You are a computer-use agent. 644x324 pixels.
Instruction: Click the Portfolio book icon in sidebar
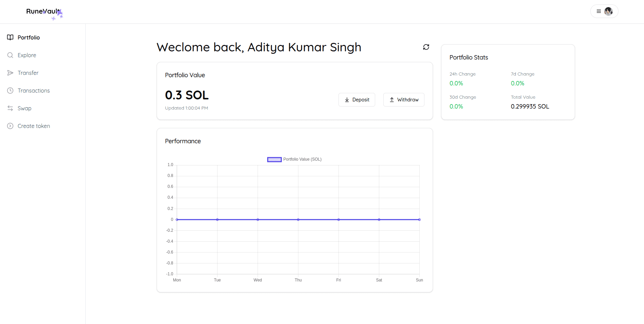point(10,37)
